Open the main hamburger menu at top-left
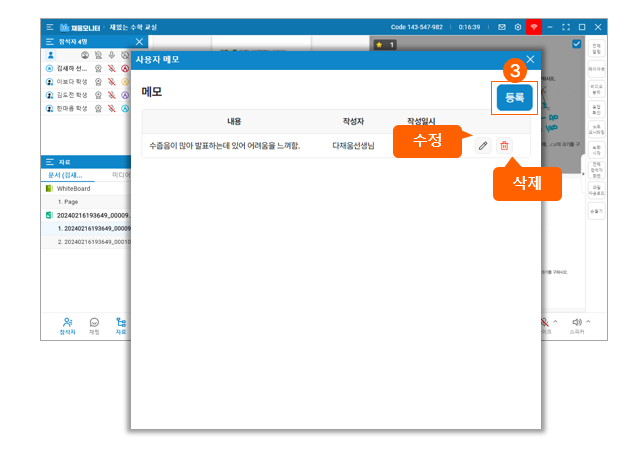 pos(49,27)
